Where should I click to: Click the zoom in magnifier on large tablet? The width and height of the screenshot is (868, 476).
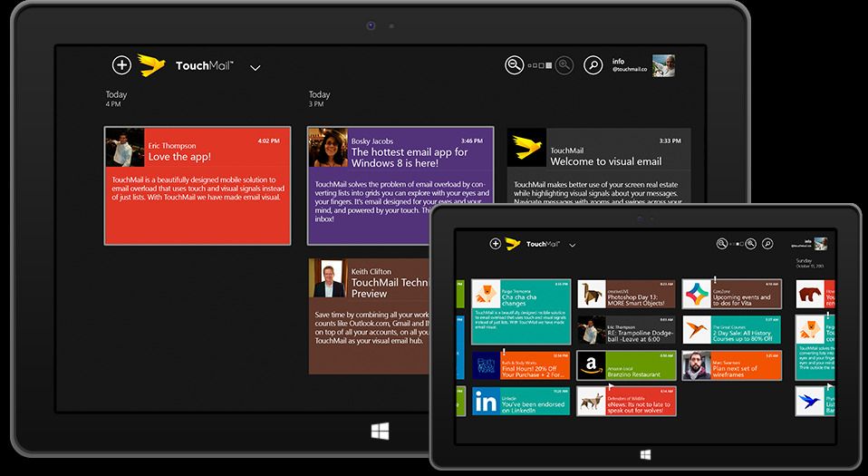point(564,65)
